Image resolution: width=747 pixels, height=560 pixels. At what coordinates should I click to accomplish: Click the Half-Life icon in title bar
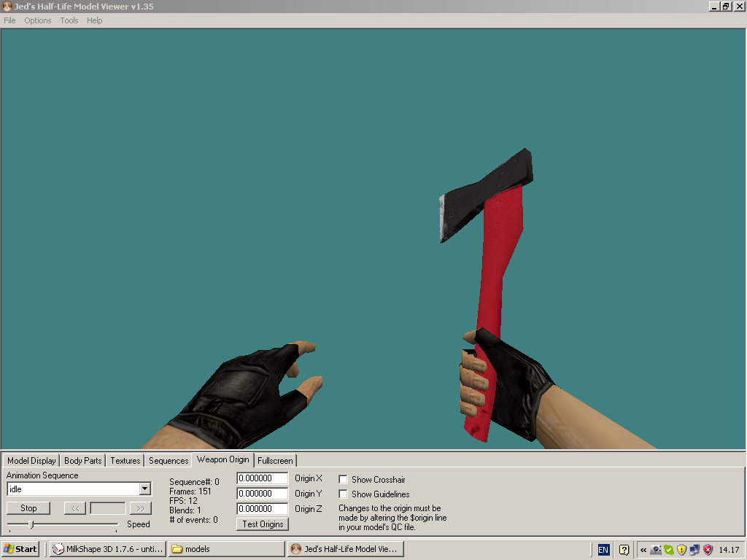point(7,6)
